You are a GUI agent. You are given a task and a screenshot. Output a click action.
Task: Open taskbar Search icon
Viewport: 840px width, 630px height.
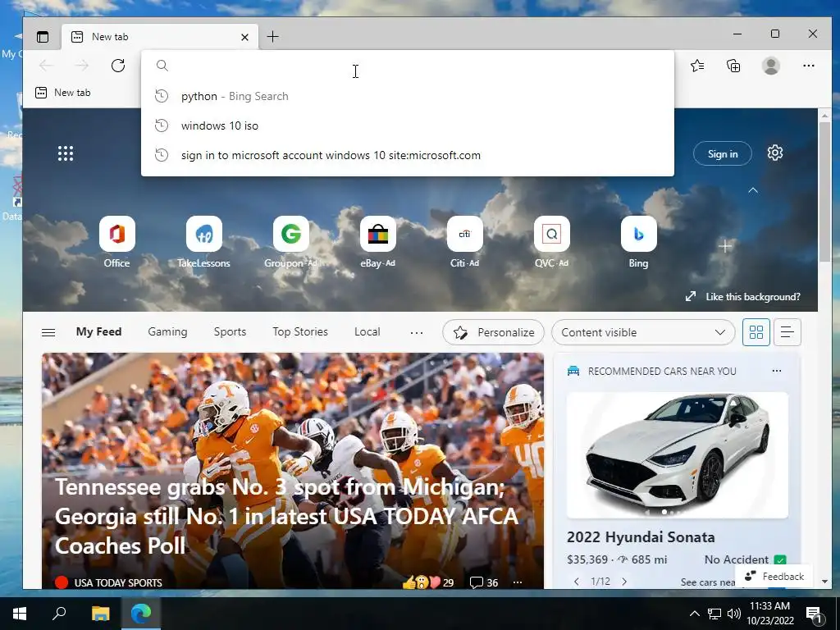59,614
